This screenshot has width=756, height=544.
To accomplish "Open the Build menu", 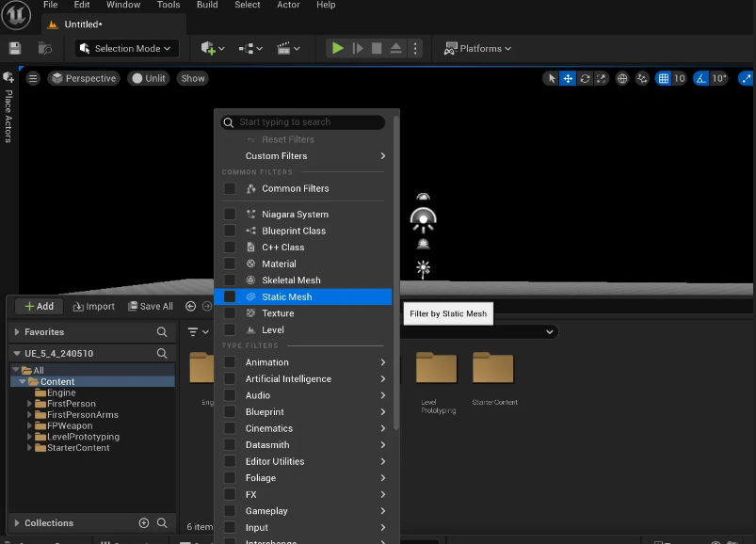I will [207, 5].
